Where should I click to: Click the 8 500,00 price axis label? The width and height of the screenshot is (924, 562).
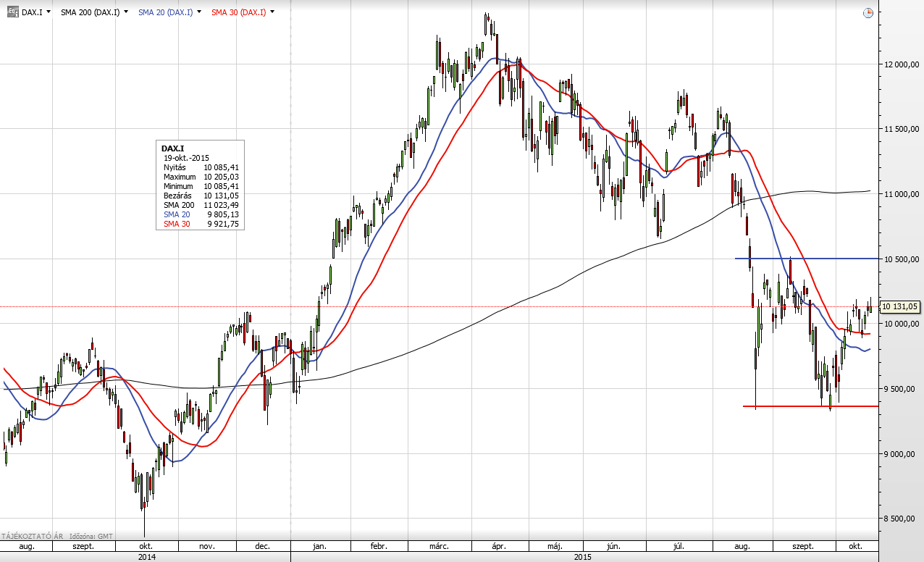point(902,519)
